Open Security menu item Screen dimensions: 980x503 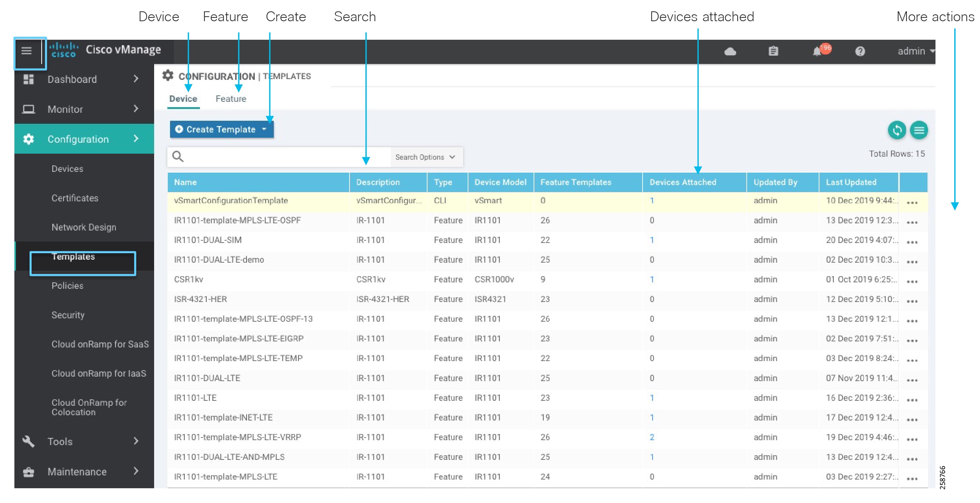(68, 315)
